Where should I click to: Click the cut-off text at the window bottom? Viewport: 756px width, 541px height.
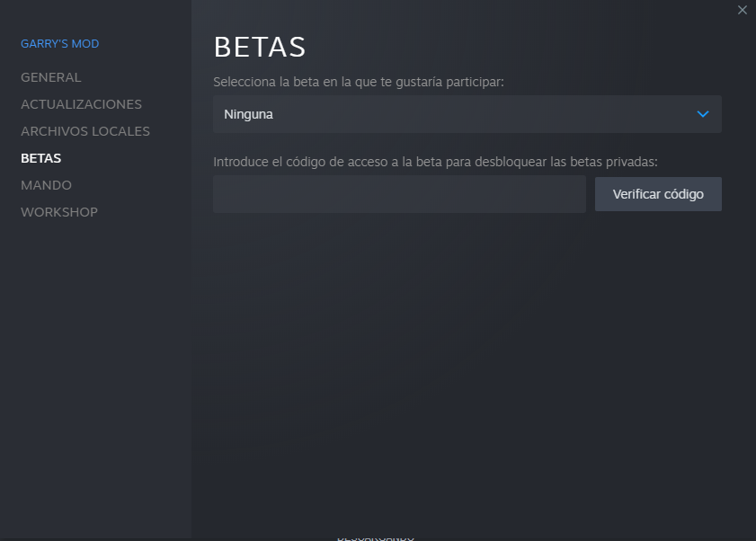pyautogui.click(x=376, y=537)
